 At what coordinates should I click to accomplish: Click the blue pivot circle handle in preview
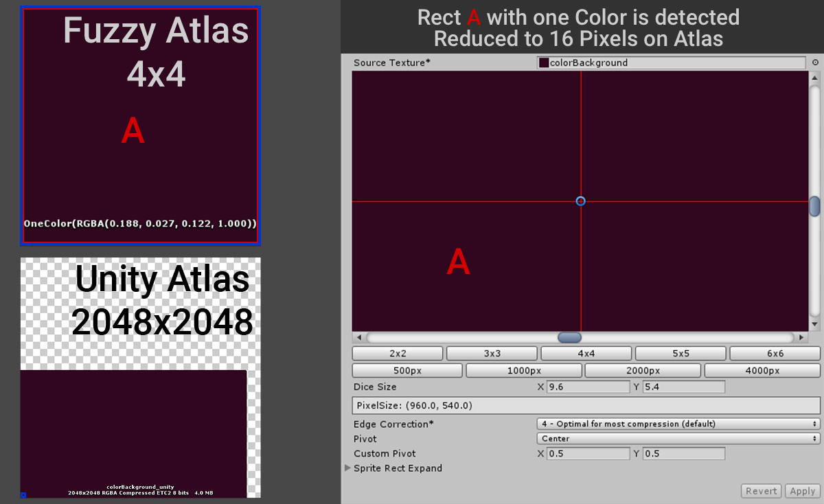(x=581, y=201)
